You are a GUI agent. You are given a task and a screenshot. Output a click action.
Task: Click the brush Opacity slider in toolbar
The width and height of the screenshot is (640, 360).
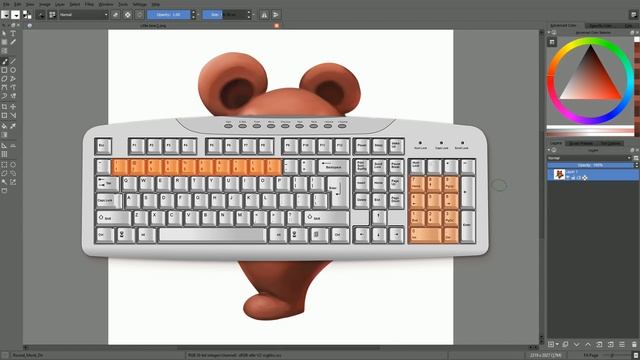click(169, 15)
